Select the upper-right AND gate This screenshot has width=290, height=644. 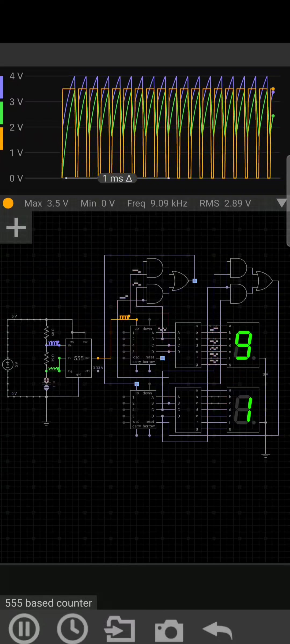[x=238, y=268]
